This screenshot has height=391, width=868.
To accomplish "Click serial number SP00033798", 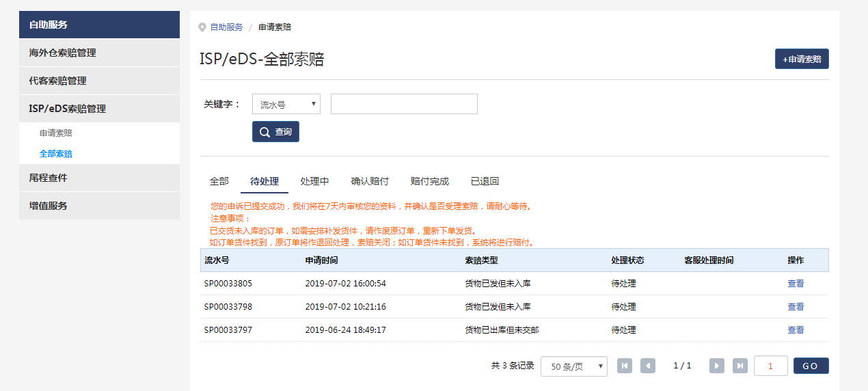I will (228, 307).
